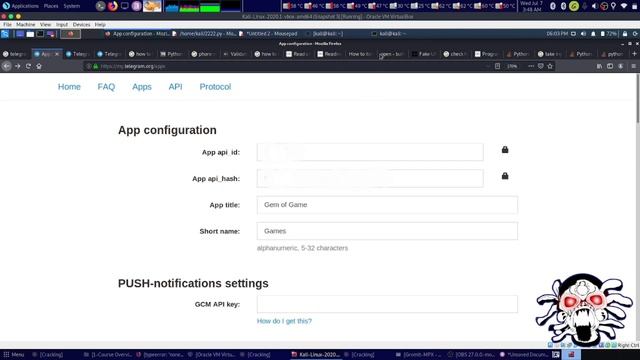Open the FAQ link
Screen dimensions: 640x360
106,87
